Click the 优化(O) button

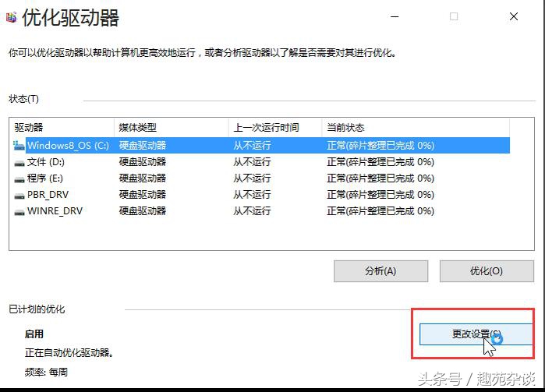tap(487, 271)
